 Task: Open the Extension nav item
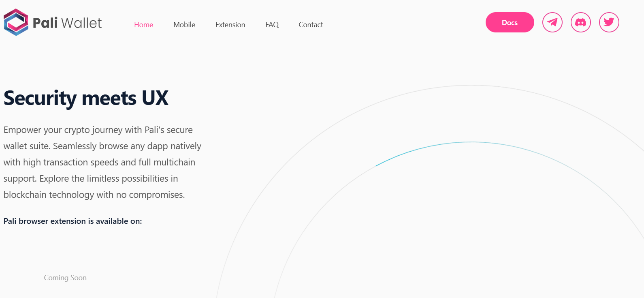(x=230, y=25)
